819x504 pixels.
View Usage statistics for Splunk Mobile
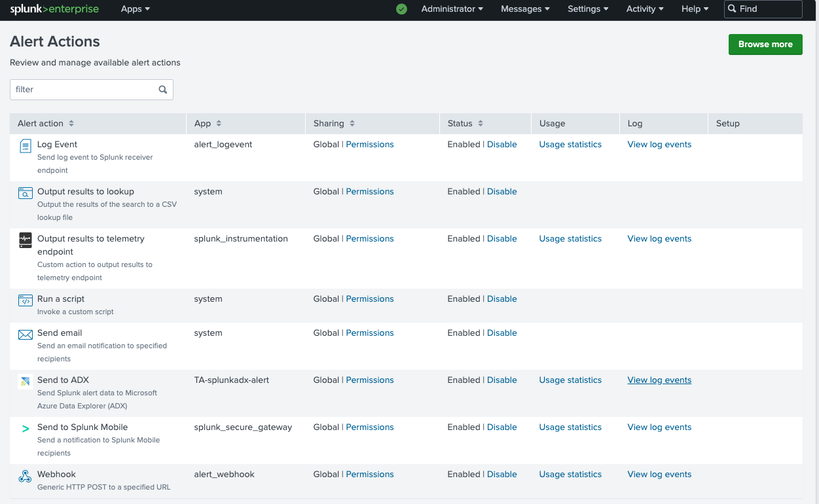point(570,427)
